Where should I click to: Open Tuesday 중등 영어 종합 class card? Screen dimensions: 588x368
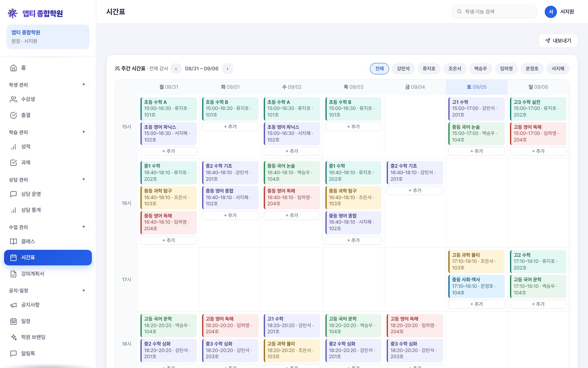point(230,197)
